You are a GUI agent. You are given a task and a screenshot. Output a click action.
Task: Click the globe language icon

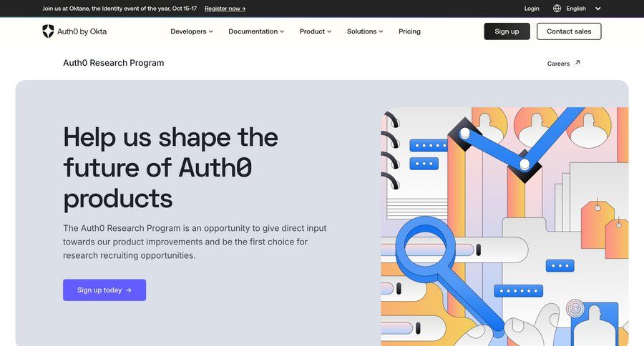[557, 8]
